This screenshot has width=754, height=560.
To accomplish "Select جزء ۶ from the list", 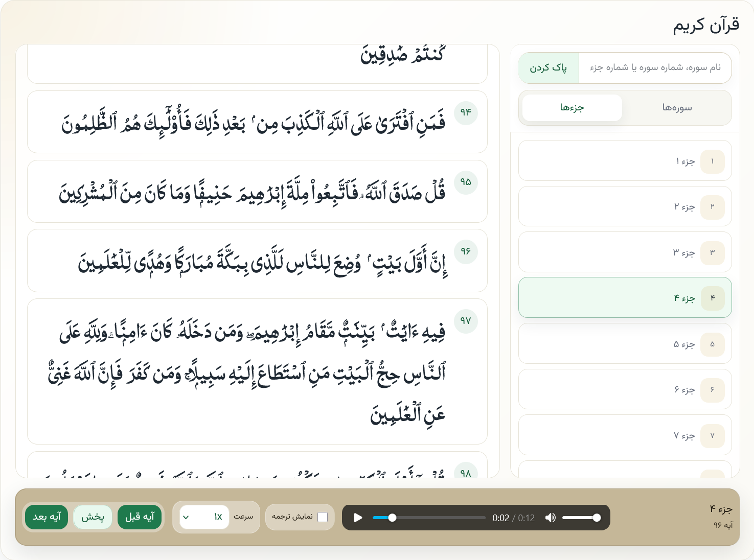I will tap(625, 389).
